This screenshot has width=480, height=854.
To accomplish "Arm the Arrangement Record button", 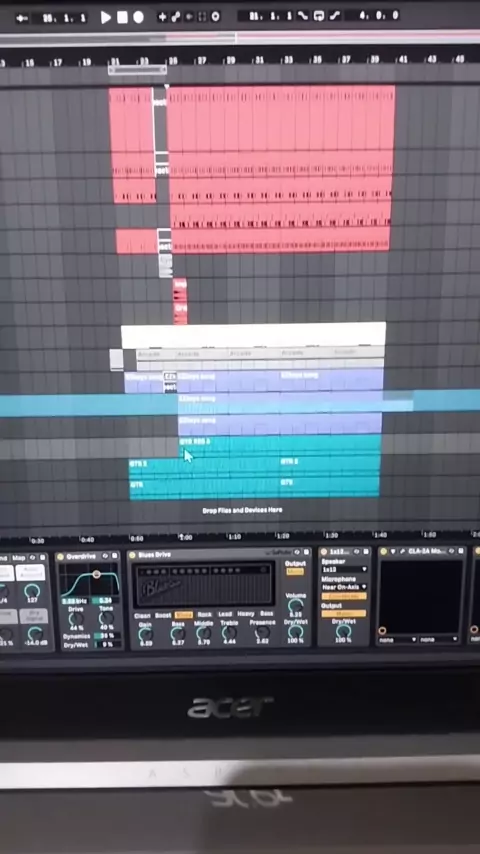I will click(138, 17).
